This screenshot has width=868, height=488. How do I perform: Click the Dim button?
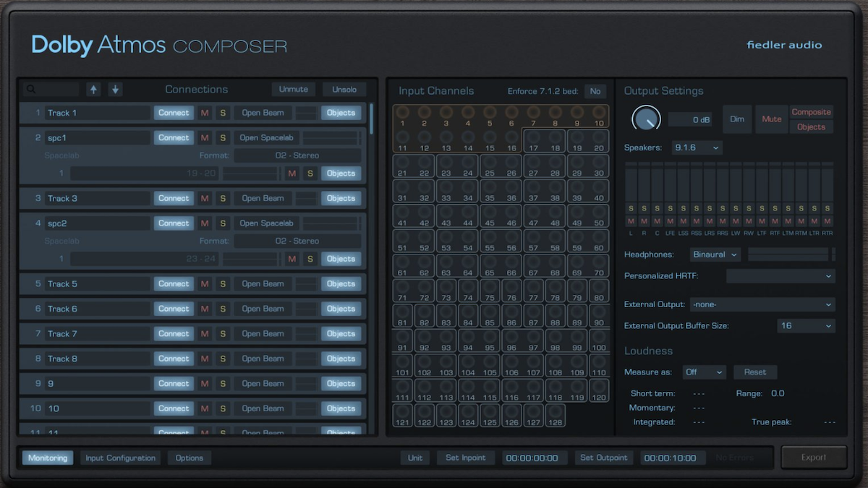pyautogui.click(x=737, y=119)
